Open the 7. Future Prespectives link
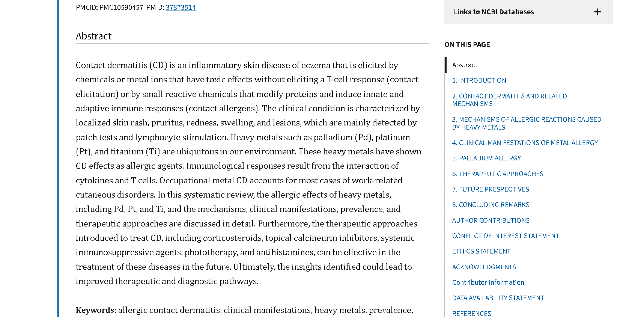The image size is (644, 317). (x=491, y=189)
